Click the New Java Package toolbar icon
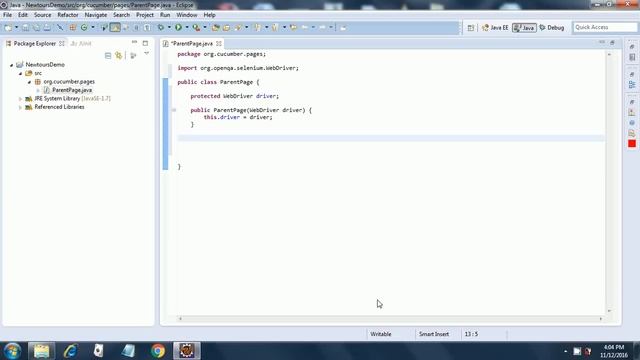The height and width of the screenshot is (360, 640). click(x=73, y=27)
